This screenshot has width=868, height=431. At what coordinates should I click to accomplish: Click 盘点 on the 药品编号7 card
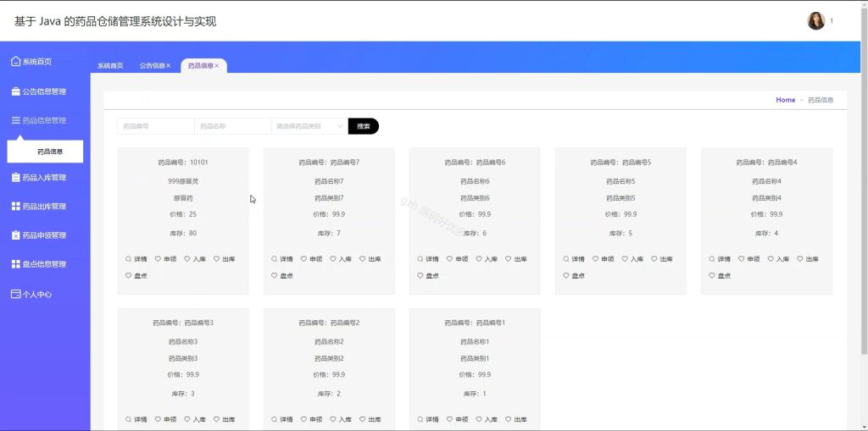click(x=281, y=275)
